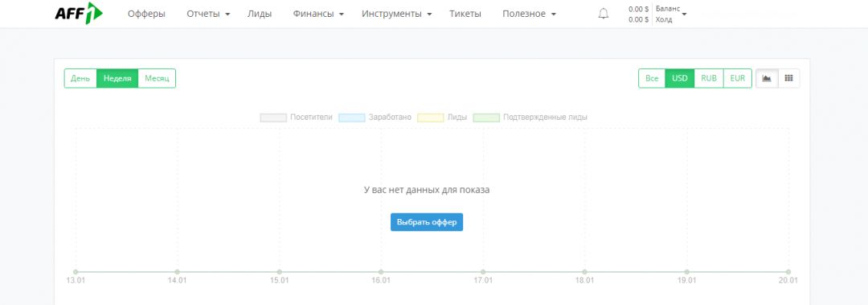This screenshot has height=305, width=868.
Task: Click the 'У вас нет данных для показа' message
Action: (427, 190)
